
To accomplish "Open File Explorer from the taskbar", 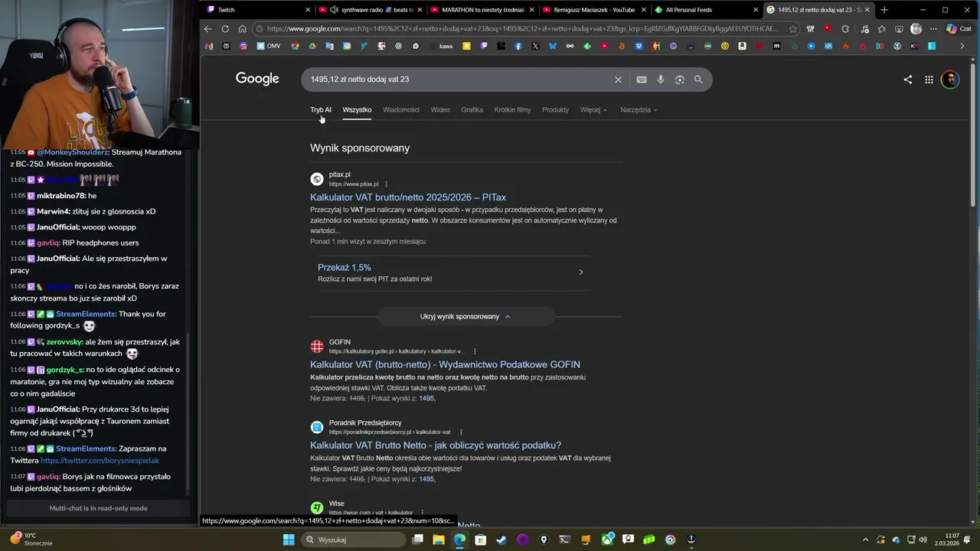I will click(x=439, y=540).
